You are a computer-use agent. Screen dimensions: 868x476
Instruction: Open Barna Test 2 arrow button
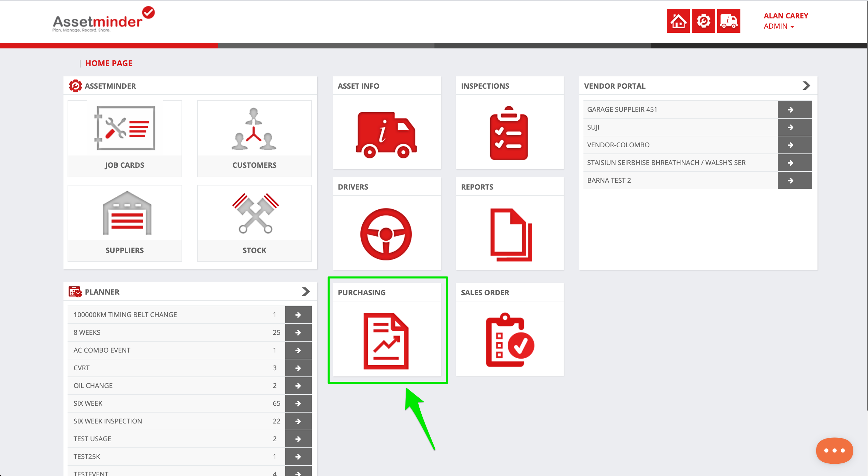pyautogui.click(x=795, y=180)
